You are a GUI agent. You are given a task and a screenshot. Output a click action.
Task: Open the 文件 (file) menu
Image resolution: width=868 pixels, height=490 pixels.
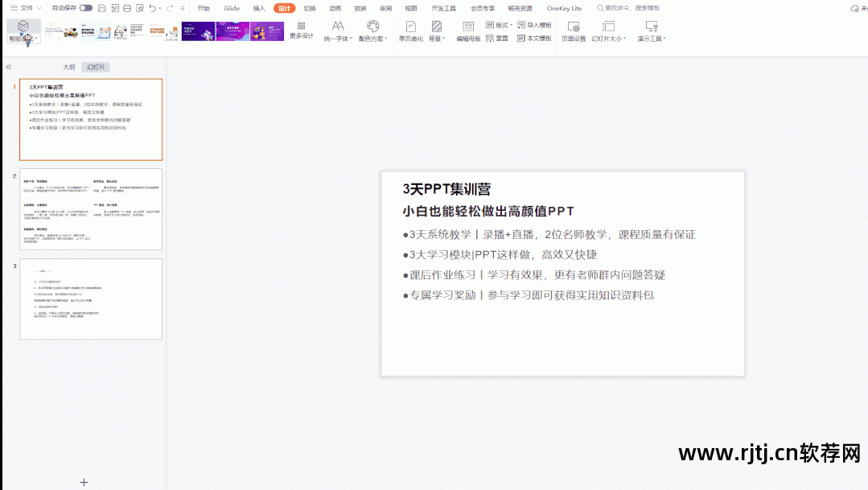27,8
